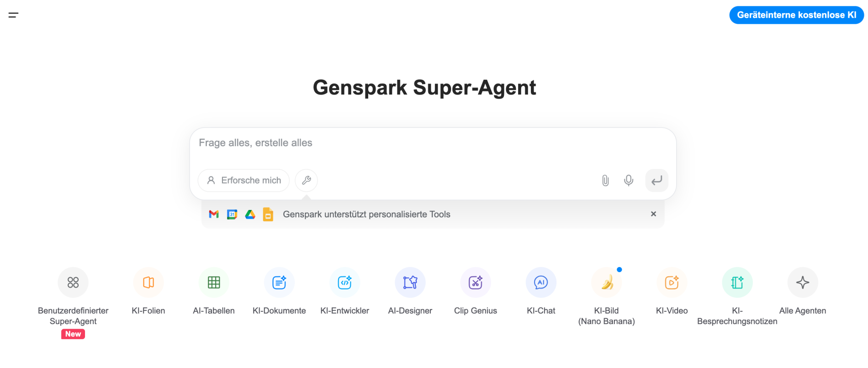868x368 pixels.
Task: Start a KI-Chat session
Action: tap(541, 283)
